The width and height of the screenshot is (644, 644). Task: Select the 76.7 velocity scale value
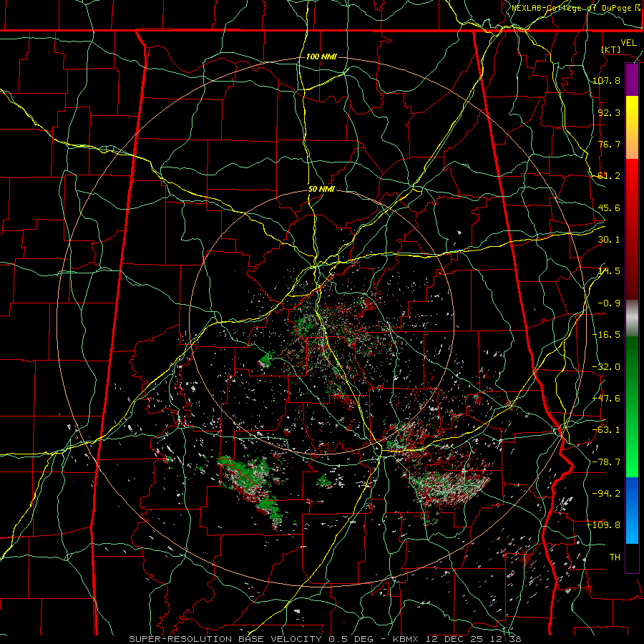(609, 144)
